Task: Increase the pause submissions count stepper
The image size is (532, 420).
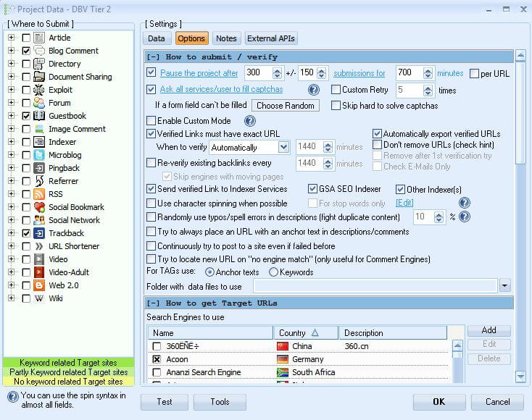Action: [x=278, y=70]
